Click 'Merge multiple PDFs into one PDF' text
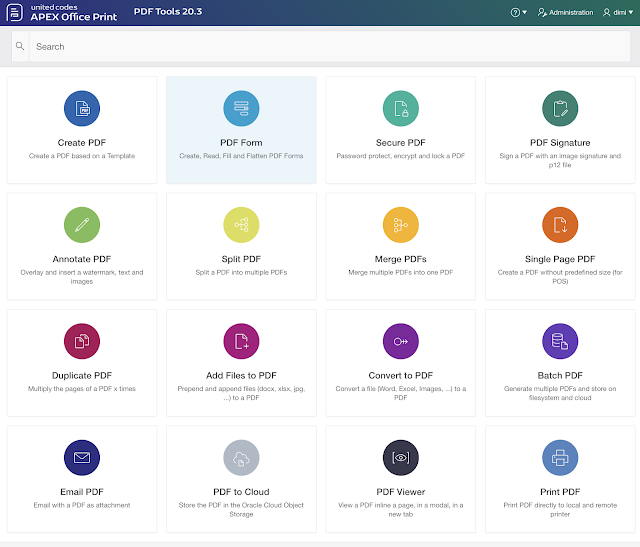The width and height of the screenshot is (640, 547). (x=400, y=272)
